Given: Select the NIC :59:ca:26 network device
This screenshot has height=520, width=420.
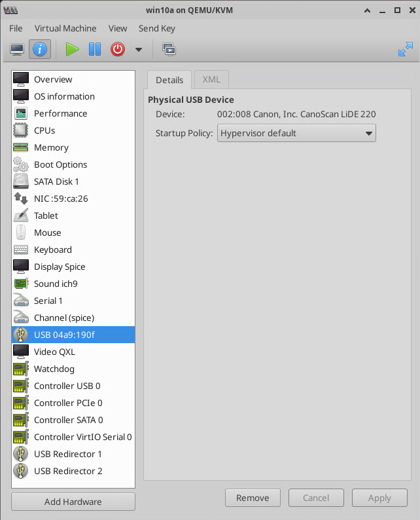Looking at the screenshot, I should (61, 198).
